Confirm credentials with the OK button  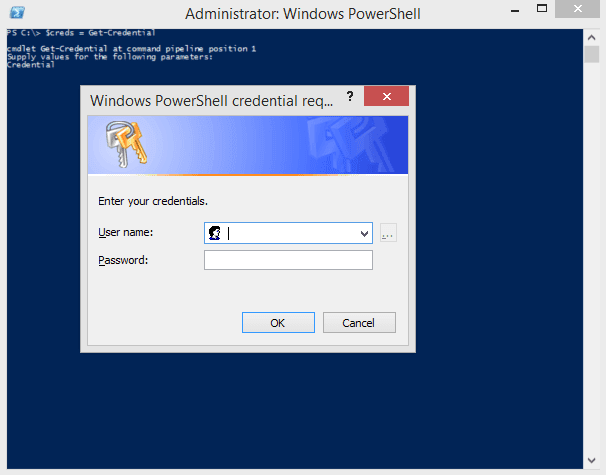tap(278, 322)
